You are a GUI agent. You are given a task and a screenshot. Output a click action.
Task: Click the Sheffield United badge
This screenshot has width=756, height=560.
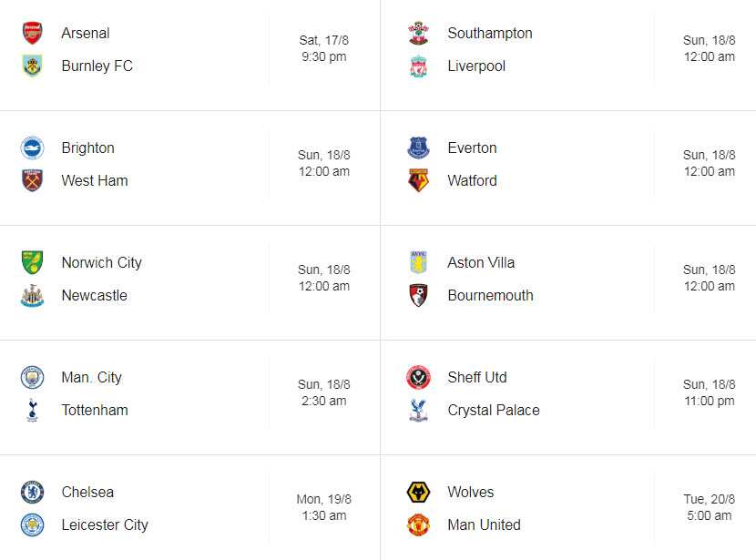[417, 377]
